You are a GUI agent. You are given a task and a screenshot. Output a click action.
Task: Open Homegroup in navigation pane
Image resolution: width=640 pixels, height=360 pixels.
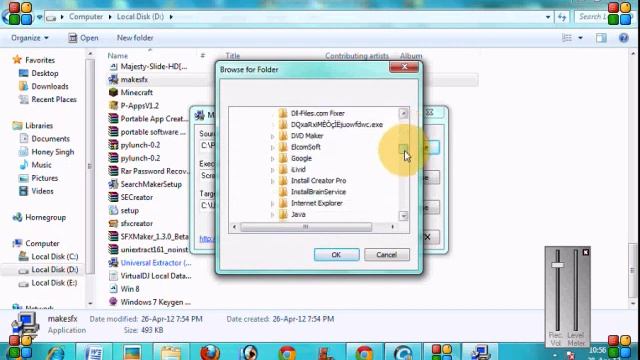click(45, 218)
